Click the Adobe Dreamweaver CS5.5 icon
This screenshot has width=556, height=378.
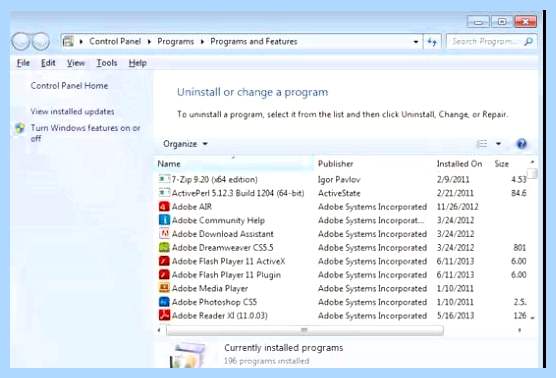(164, 247)
